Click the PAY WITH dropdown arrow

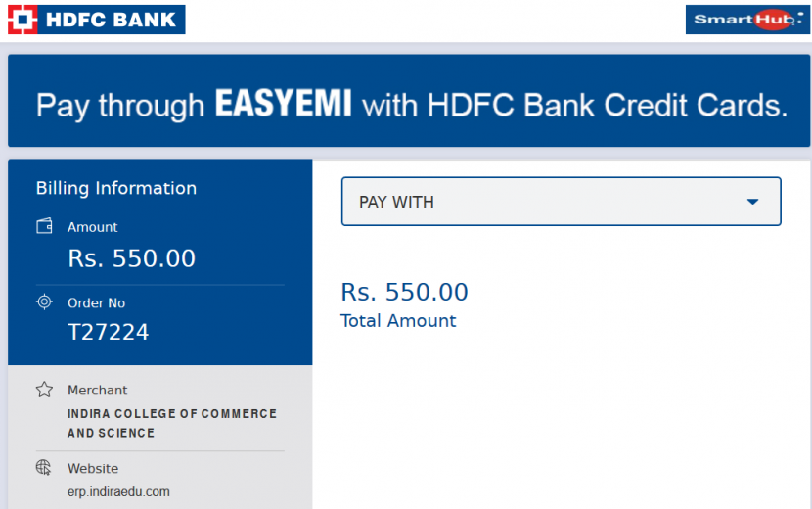[752, 202]
